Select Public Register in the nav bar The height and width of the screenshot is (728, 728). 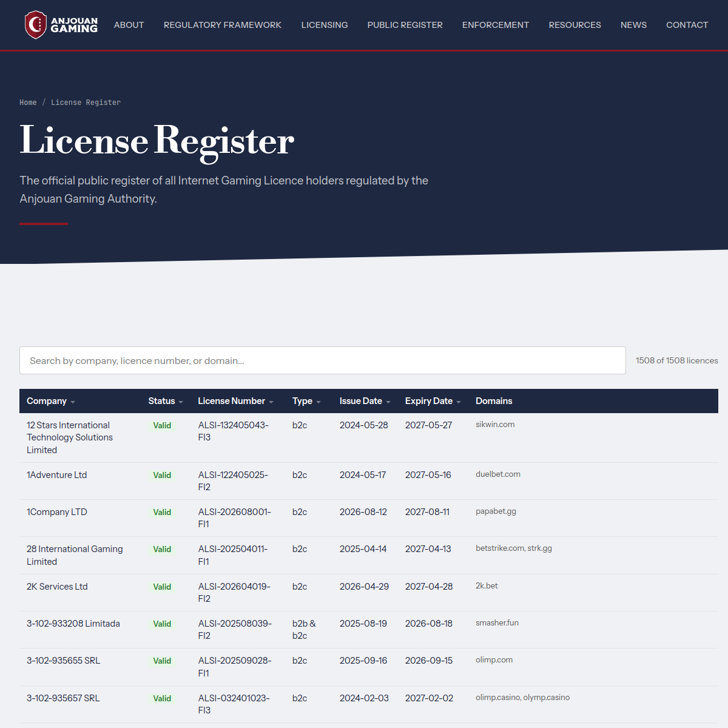click(x=405, y=25)
